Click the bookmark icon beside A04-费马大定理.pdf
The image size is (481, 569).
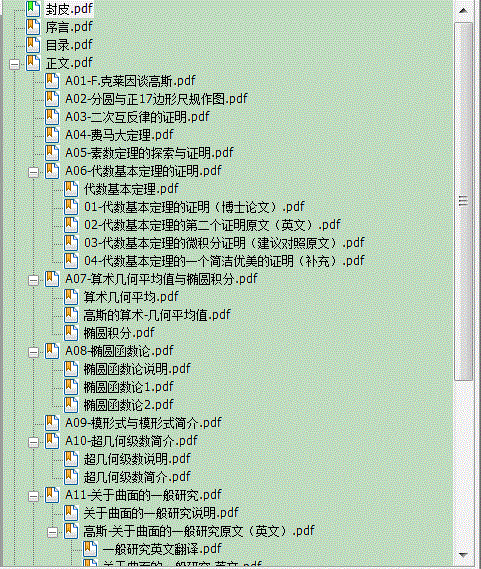pos(52,135)
